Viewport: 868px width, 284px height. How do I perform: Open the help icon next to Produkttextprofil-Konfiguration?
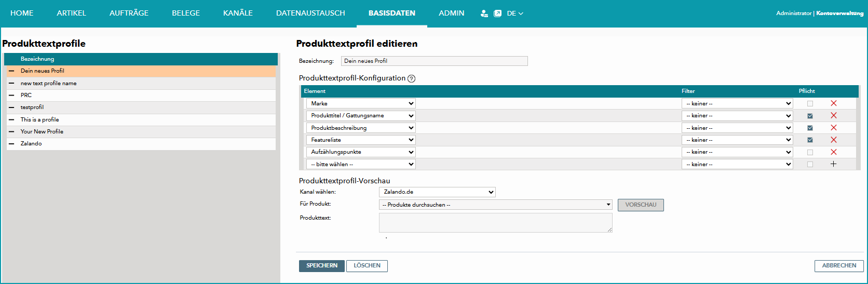412,79
